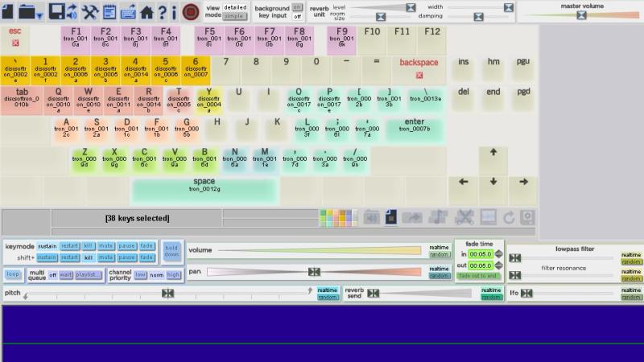Turn background key input on
Screen dimensions: 644x362
(x=297, y=7)
